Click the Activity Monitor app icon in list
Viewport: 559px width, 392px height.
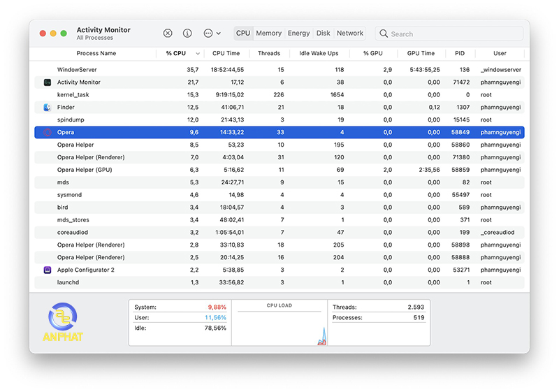(47, 82)
